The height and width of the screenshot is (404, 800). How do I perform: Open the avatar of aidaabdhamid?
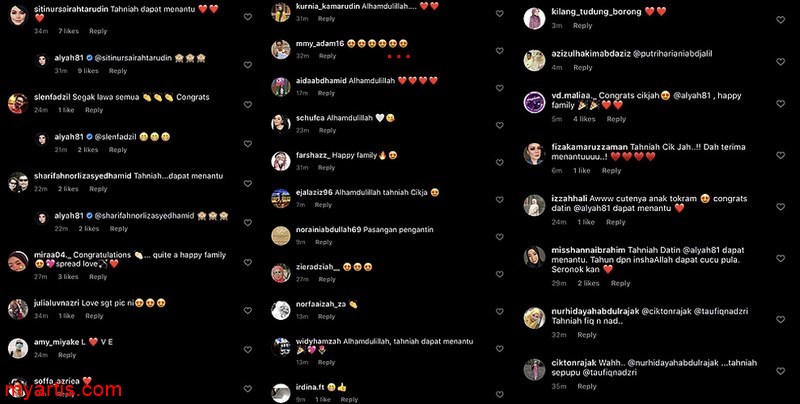pos(281,86)
